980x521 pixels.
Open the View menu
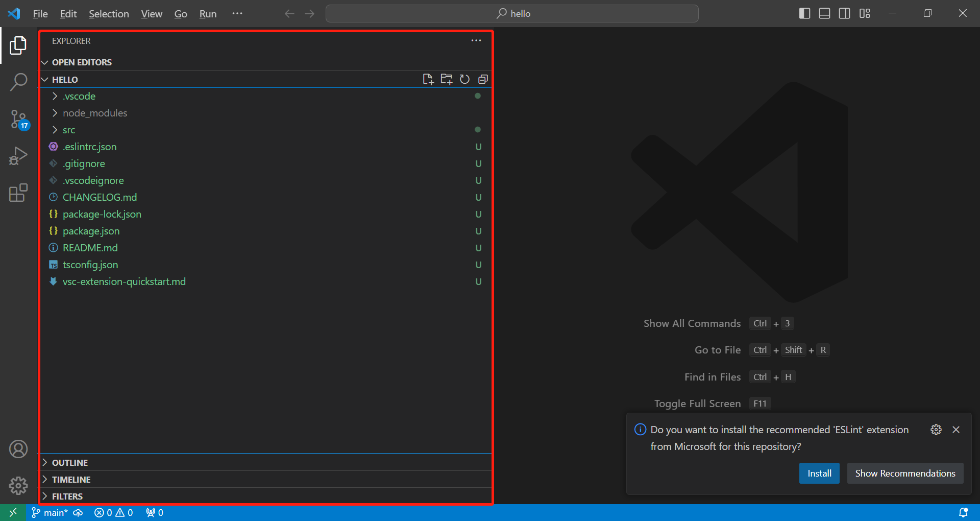pos(152,14)
